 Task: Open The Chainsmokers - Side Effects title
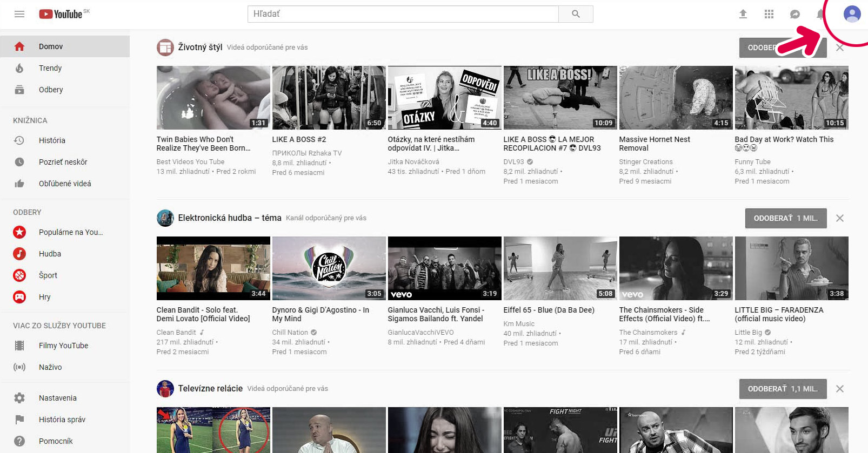[x=665, y=314]
